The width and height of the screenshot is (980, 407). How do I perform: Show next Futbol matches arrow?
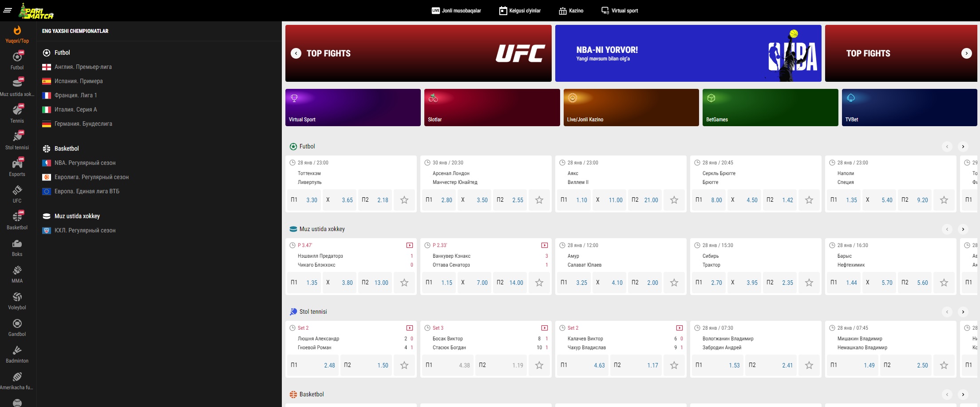(963, 147)
